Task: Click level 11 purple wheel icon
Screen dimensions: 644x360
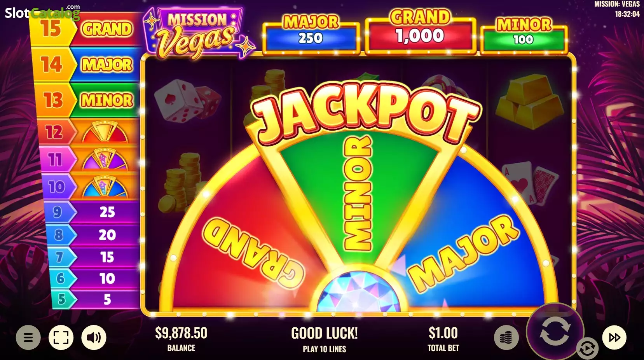Action: 105,159
